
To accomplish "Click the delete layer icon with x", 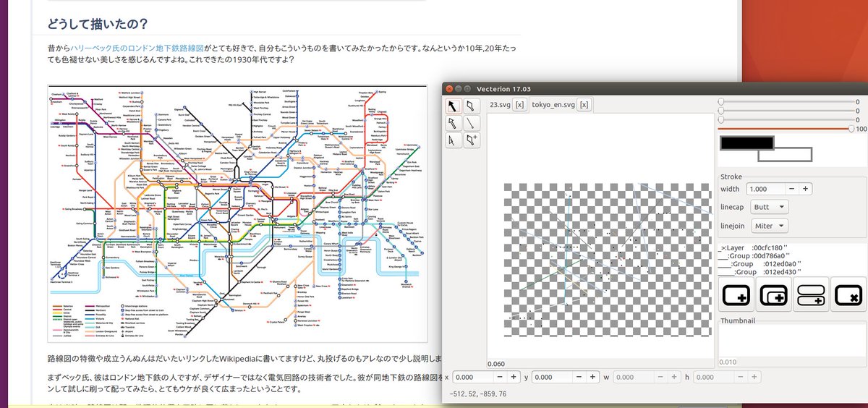I will (848, 294).
